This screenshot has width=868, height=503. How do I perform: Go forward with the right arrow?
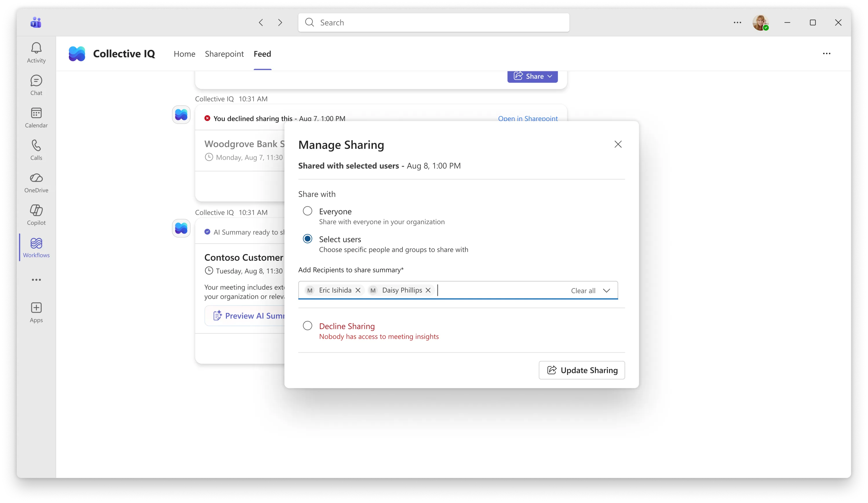280,22
